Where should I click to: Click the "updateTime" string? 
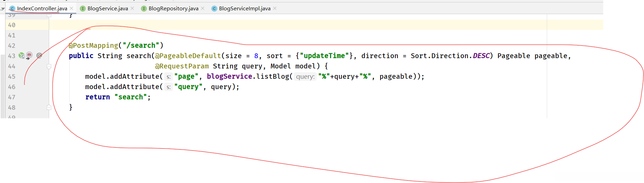pos(324,56)
